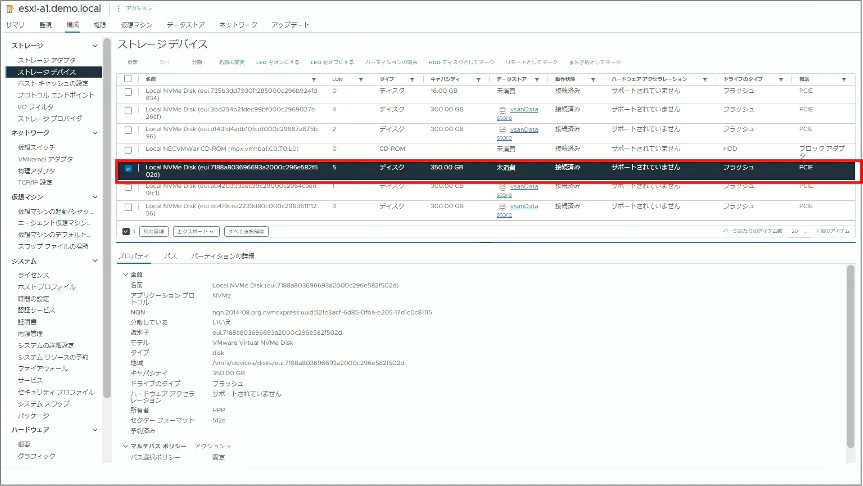Collapse the ストレージ sidebar section

95,46
